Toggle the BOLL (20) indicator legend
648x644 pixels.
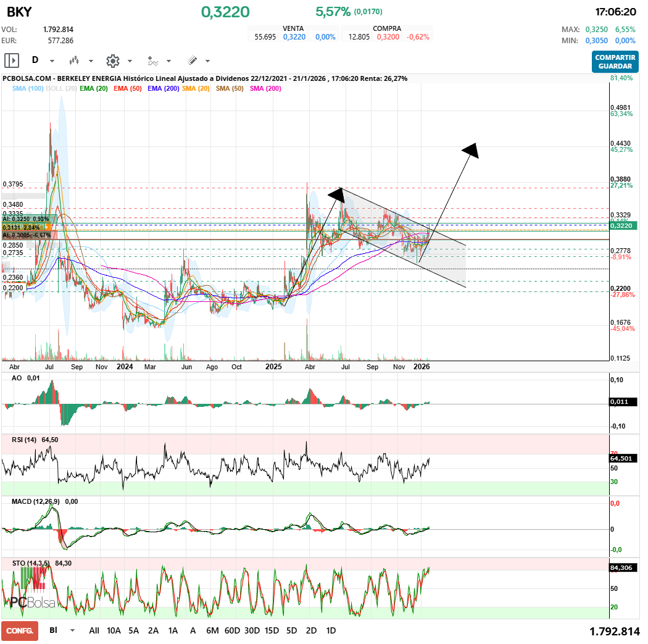point(62,89)
